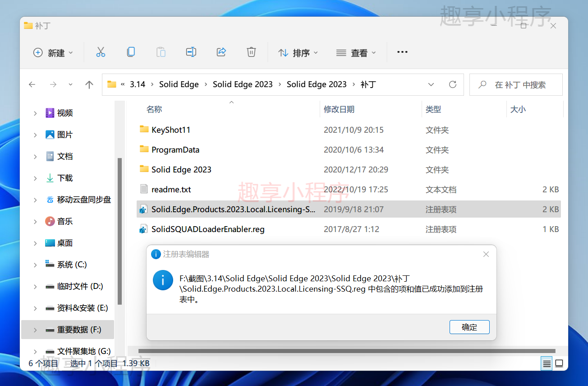Open the 查看 view dropdown
Image resolution: width=588 pixels, height=386 pixels.
356,53
